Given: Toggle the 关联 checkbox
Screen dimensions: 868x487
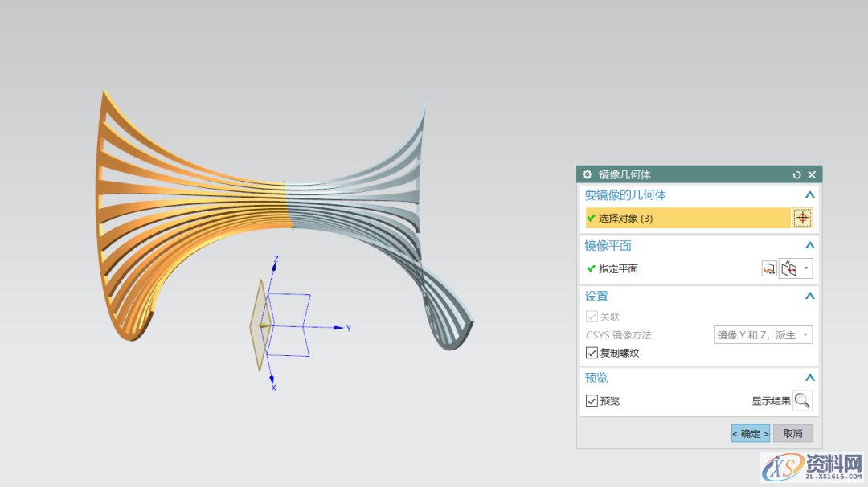Looking at the screenshot, I should click(x=592, y=317).
